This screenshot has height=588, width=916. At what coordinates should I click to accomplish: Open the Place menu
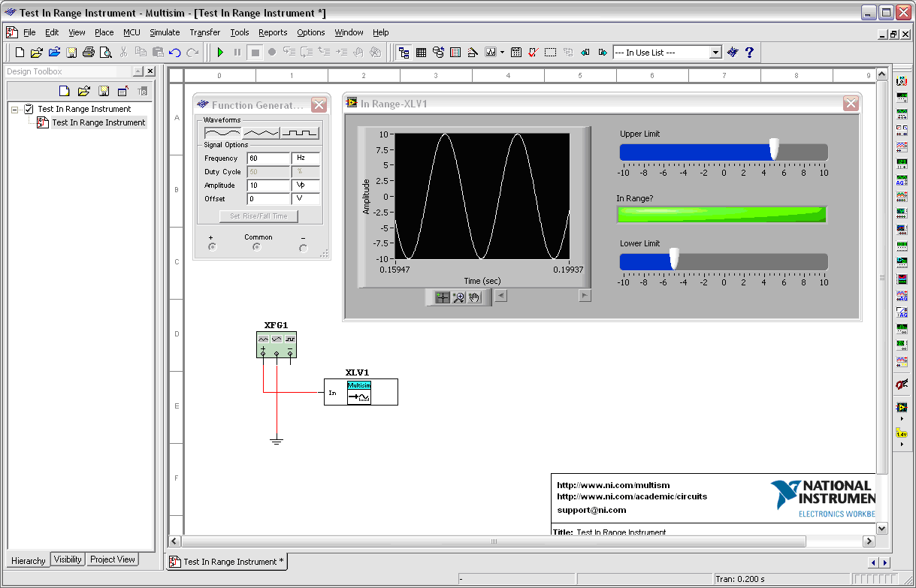104,32
